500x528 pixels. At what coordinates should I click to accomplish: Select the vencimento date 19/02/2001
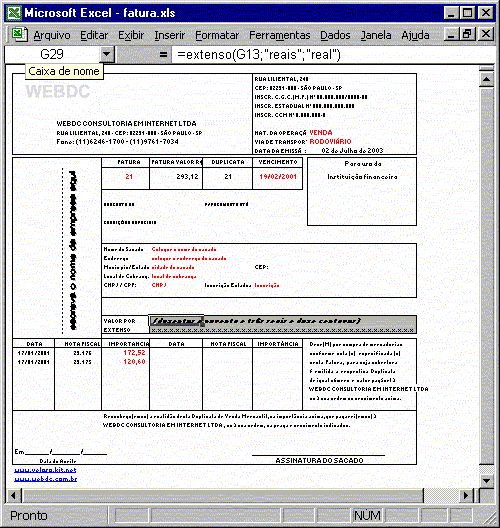(278, 176)
